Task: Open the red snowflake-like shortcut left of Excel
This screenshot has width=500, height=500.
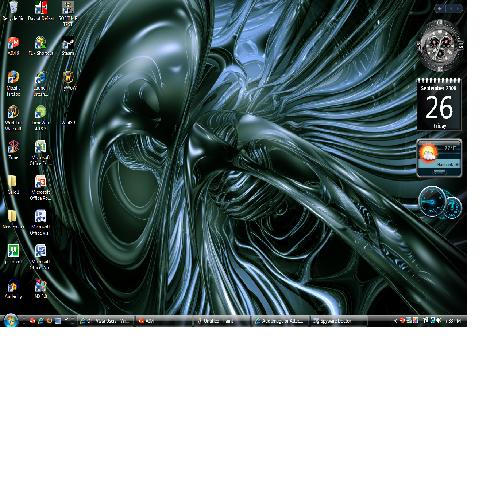Action: tap(13, 149)
